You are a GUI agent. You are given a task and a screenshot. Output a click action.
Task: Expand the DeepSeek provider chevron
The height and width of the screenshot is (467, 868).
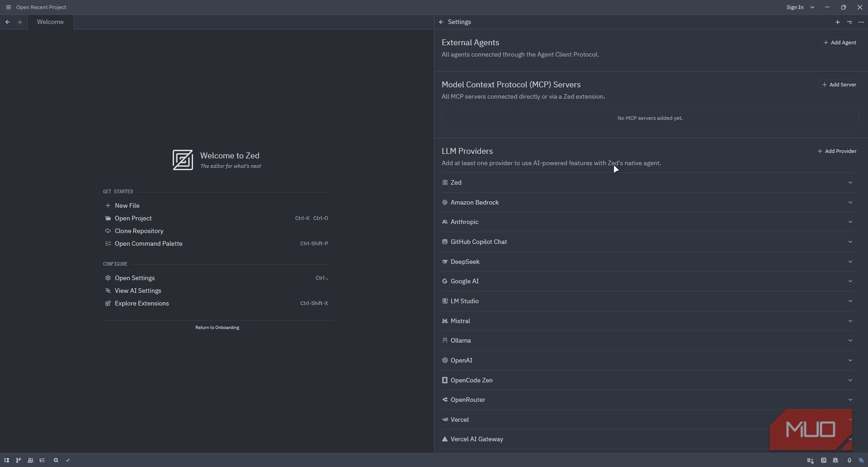(850, 262)
